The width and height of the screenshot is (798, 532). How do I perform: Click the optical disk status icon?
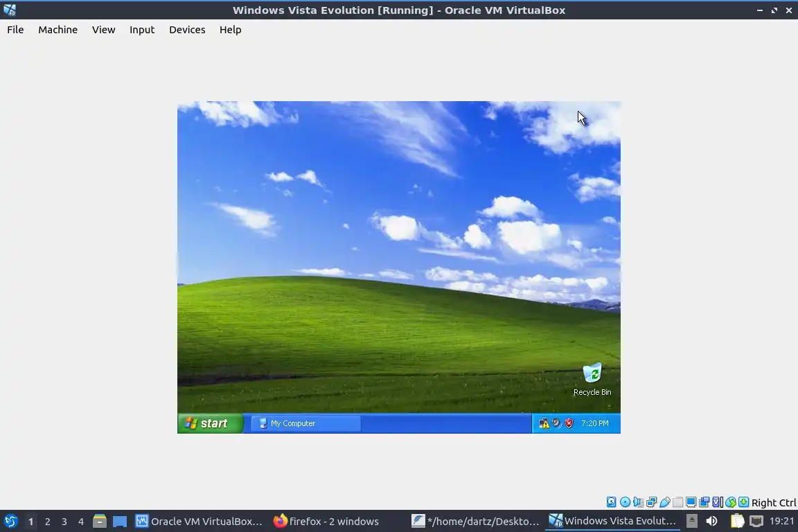tap(625, 502)
